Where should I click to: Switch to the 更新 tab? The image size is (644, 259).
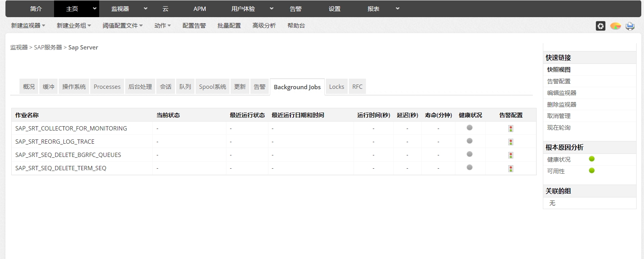coord(240,86)
